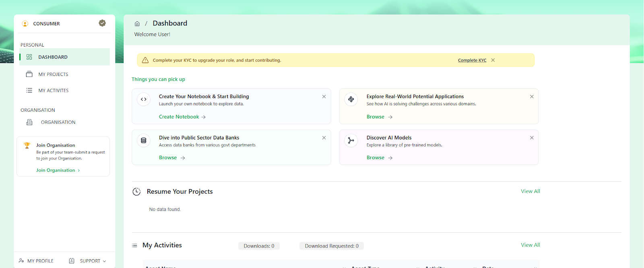View All under Resume Your Projects
This screenshot has height=268, width=644.
(530, 191)
